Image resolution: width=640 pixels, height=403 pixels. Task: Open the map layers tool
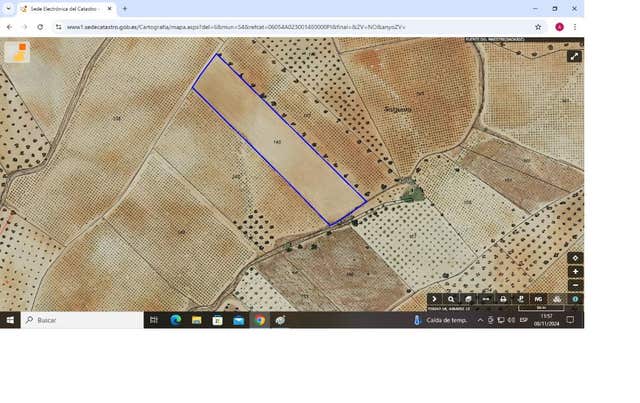click(x=468, y=299)
